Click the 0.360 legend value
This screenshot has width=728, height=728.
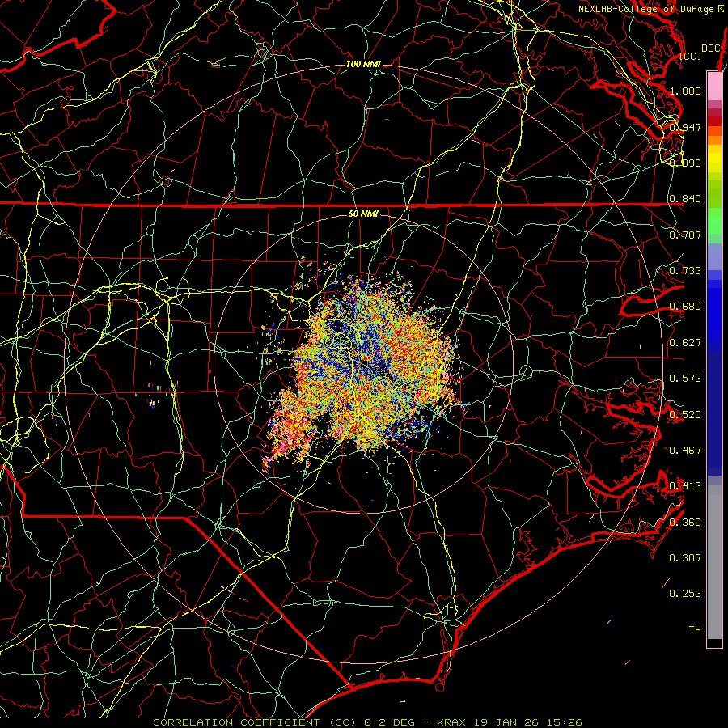coord(685,523)
